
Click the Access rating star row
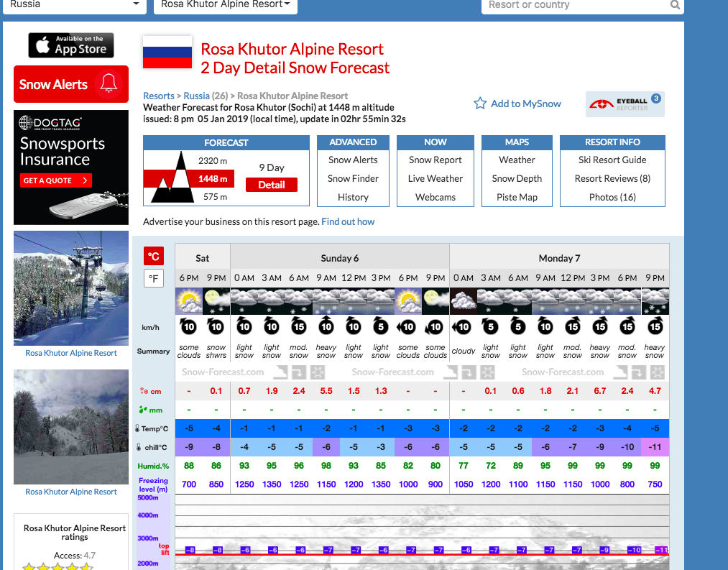pos(58,566)
